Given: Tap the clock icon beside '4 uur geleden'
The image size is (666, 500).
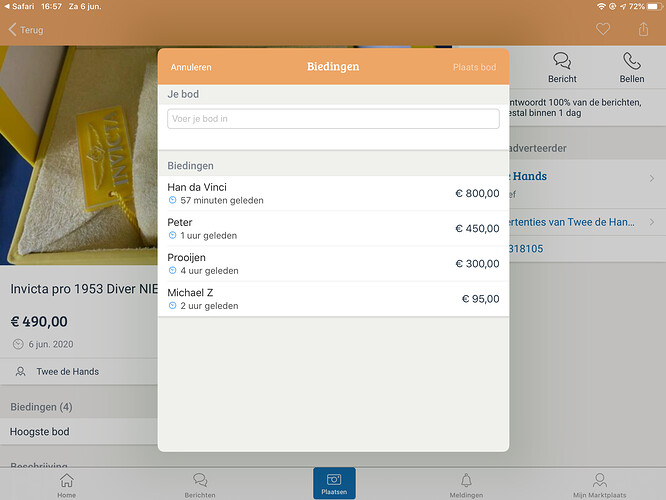Looking at the screenshot, I should click(172, 271).
